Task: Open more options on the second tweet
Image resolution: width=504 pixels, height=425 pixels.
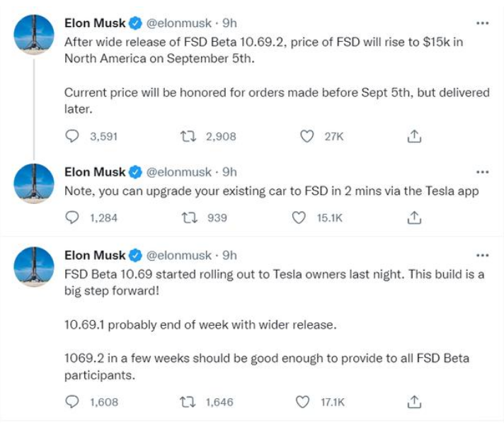Action: pos(483,172)
